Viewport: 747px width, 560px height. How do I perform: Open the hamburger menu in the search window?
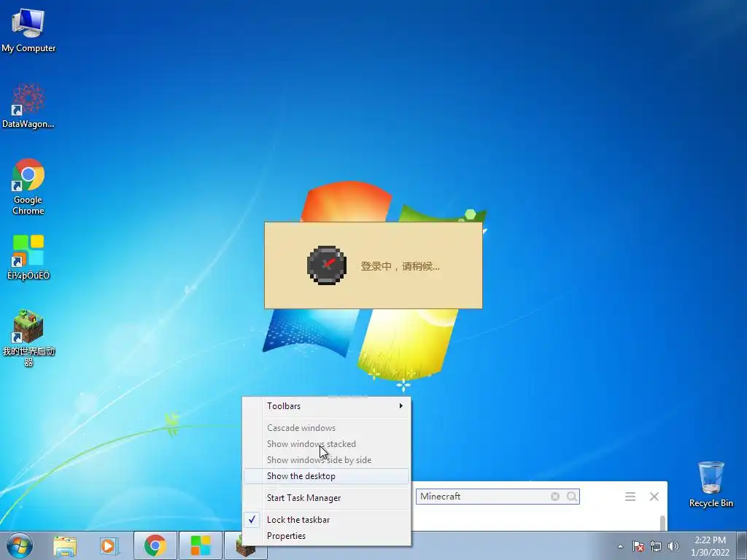(x=630, y=497)
